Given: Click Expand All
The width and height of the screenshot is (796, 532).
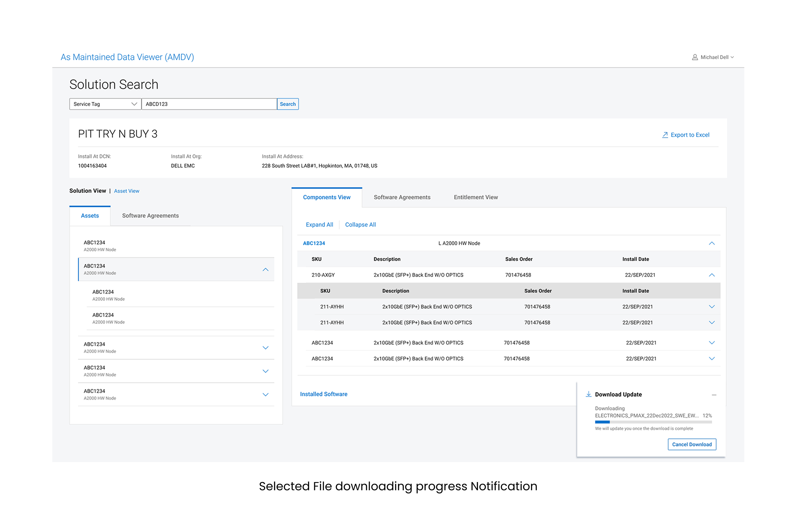Looking at the screenshot, I should (319, 224).
